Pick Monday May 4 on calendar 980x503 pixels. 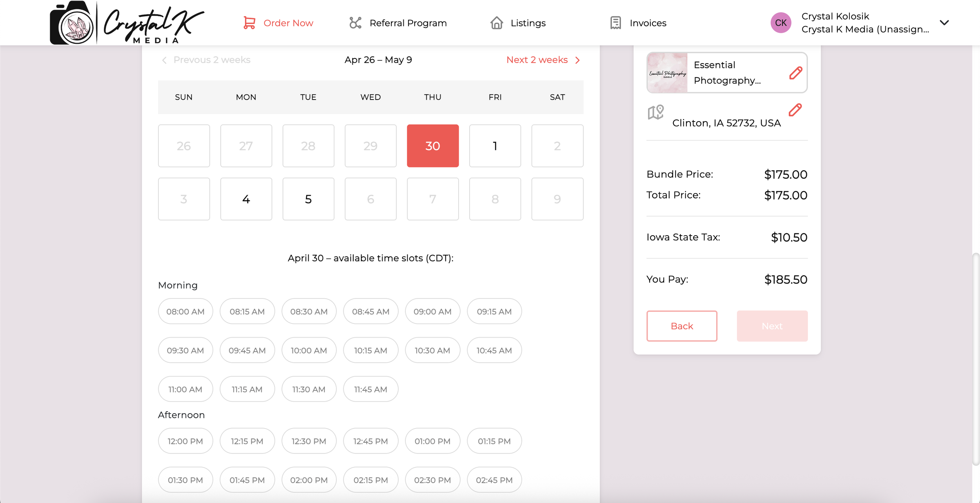[246, 199]
